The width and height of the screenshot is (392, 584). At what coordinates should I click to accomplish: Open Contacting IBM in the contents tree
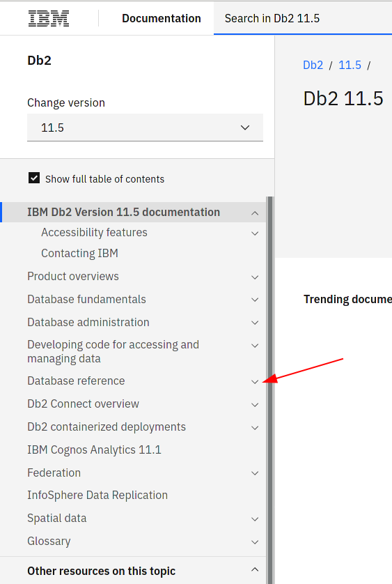[79, 253]
